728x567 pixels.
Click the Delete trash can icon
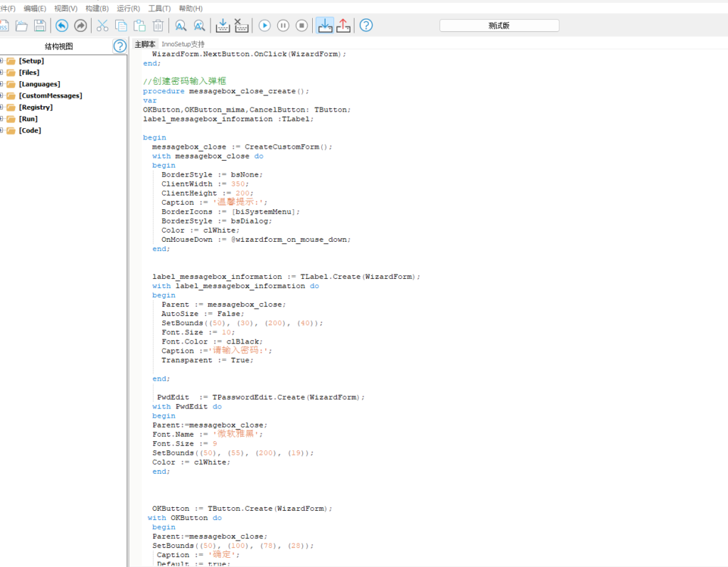[x=158, y=26]
